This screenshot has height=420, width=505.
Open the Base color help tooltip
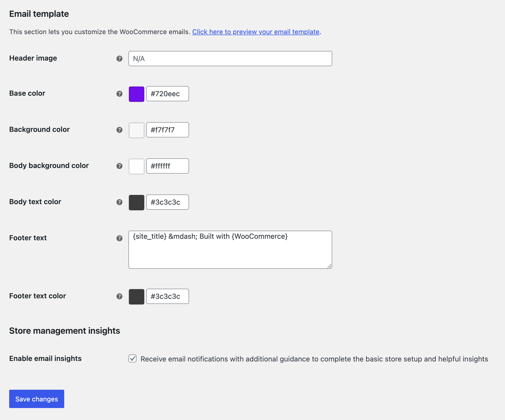[119, 94]
